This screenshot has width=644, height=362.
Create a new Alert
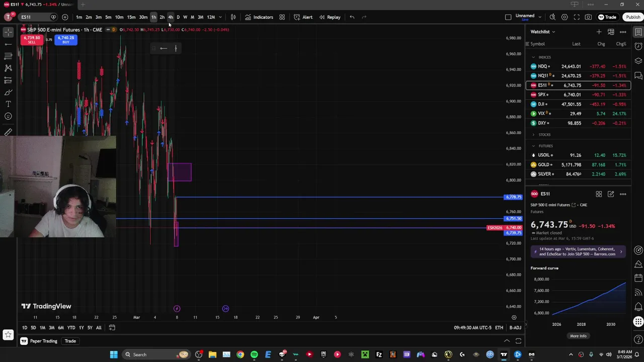coord(303,17)
